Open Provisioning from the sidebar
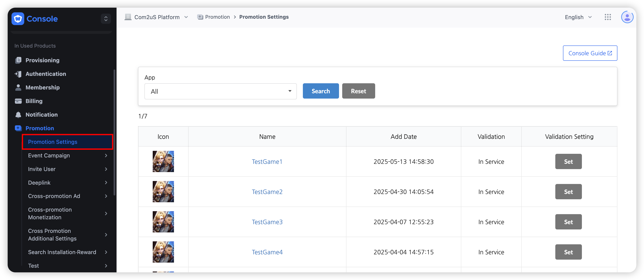This screenshot has height=280, width=644. (42, 60)
